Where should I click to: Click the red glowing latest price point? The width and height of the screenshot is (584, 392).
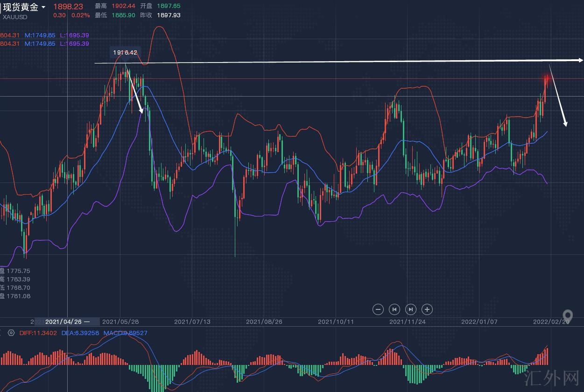coord(546,77)
